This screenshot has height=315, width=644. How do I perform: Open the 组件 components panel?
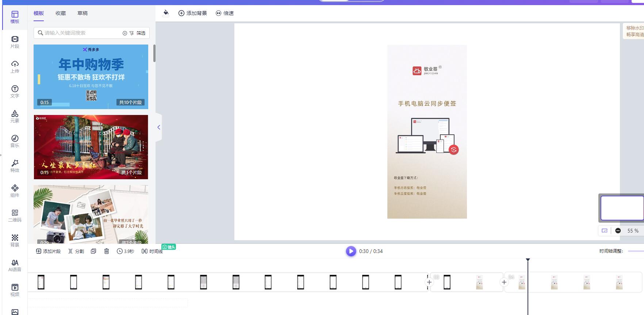click(x=15, y=191)
